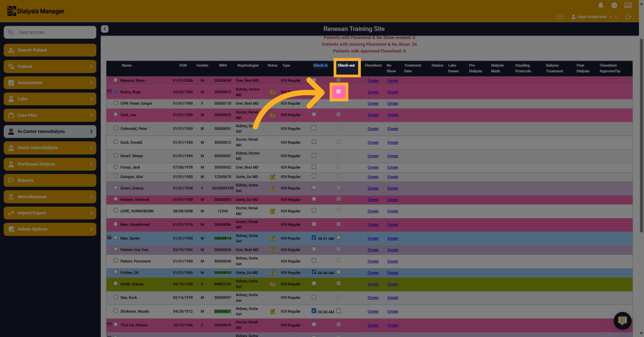Click the notes icon for Cool, Joe

[x=272, y=115]
